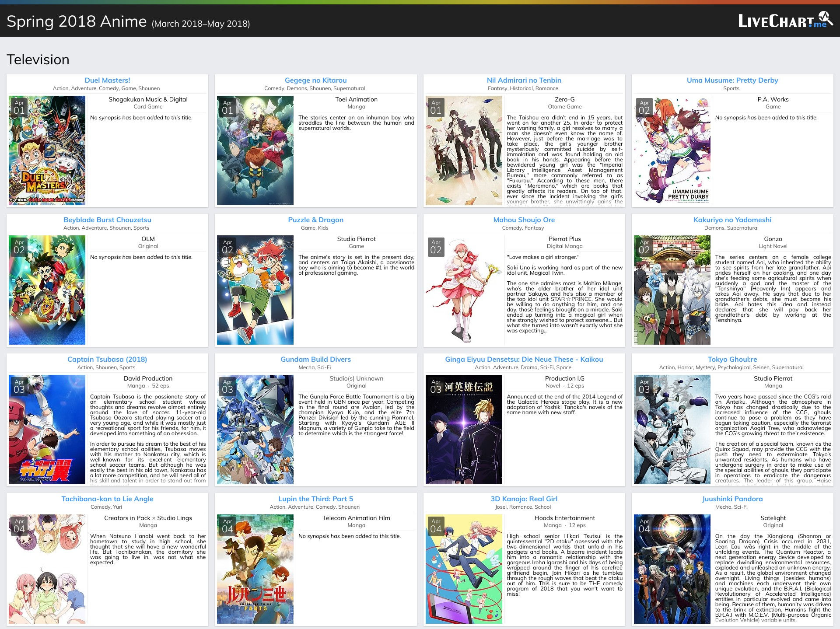Open the Beyblade Burst Chouzetsu title link
840x629 pixels.
tap(107, 220)
